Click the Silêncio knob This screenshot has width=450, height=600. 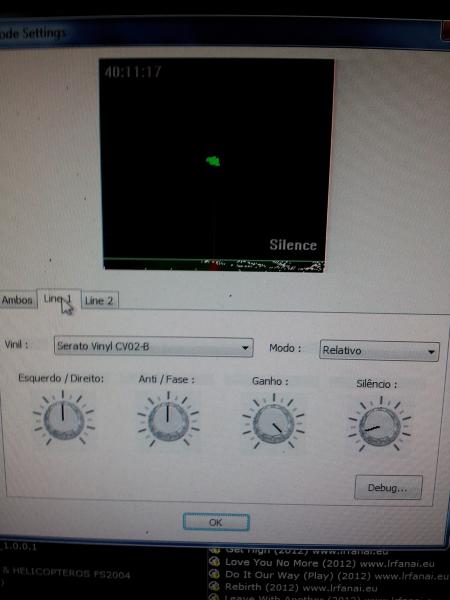pyautogui.click(x=379, y=426)
